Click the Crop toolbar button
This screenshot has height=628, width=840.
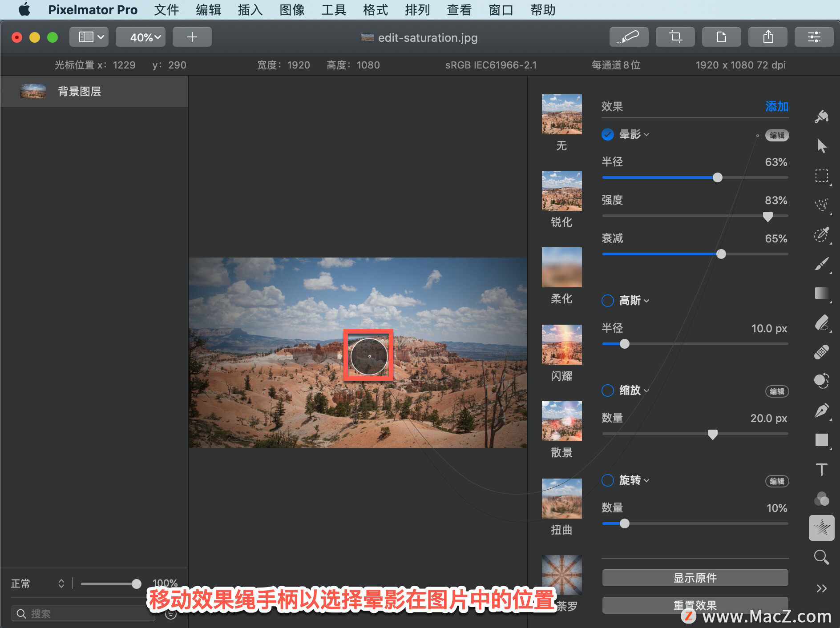(x=675, y=37)
